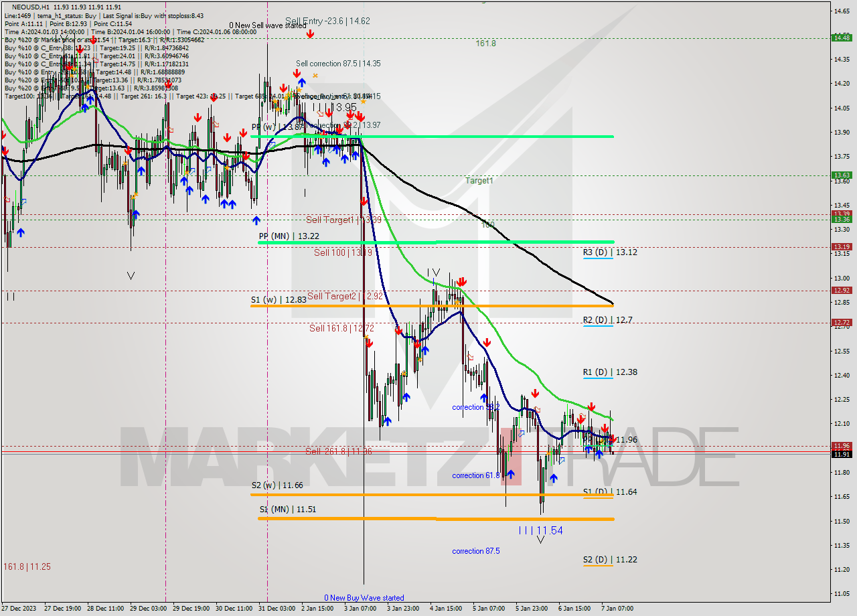The image size is (857, 616).
Task: Select the 'Line:1469' status info line
Action: pyautogui.click(x=104, y=15)
